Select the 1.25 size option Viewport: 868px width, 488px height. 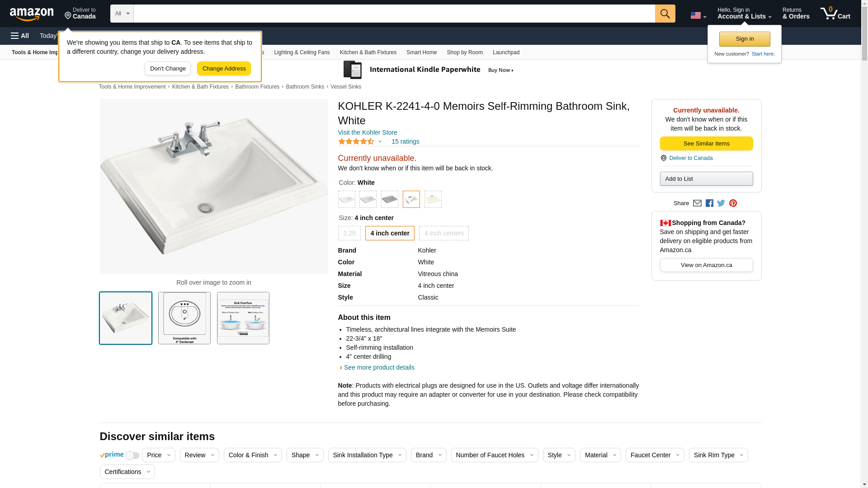[x=349, y=233]
